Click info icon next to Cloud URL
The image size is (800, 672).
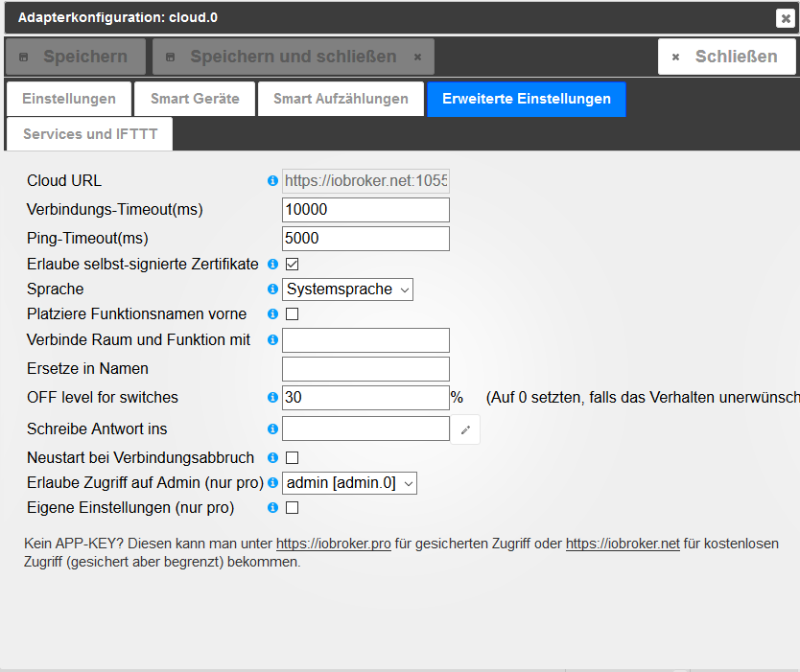(x=272, y=181)
